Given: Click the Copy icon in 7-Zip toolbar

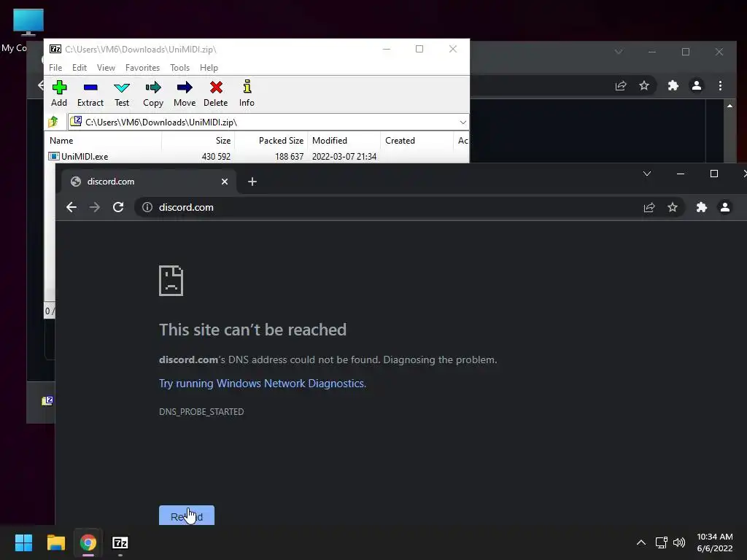Looking at the screenshot, I should click(153, 94).
